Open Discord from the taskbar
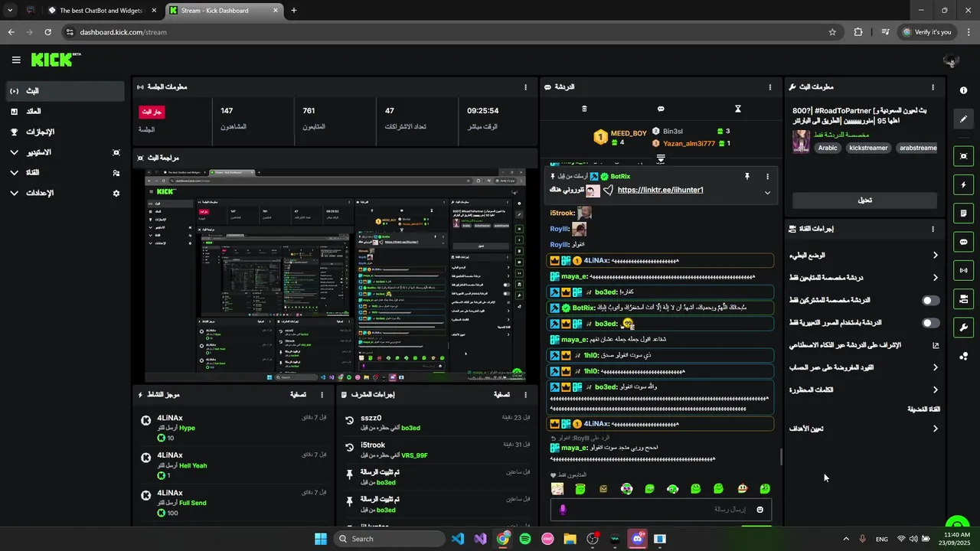This screenshot has width=980, height=551. pyautogui.click(x=637, y=539)
